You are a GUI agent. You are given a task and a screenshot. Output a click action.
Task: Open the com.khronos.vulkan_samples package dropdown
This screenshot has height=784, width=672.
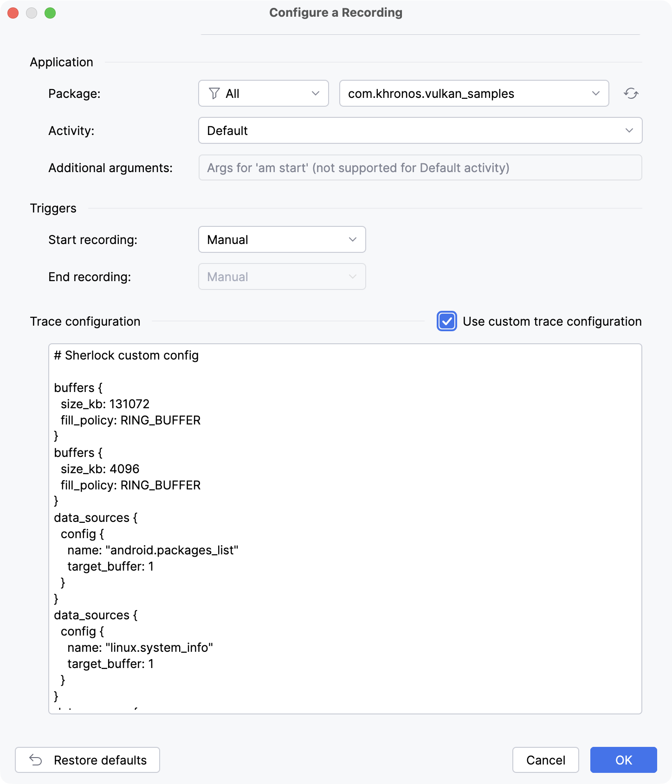click(x=474, y=94)
